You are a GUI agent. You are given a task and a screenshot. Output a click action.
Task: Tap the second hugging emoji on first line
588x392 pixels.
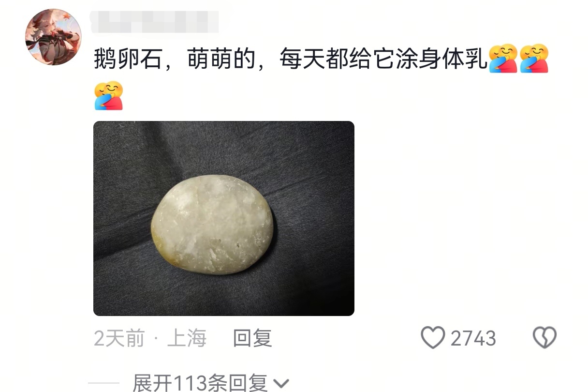[534, 58]
